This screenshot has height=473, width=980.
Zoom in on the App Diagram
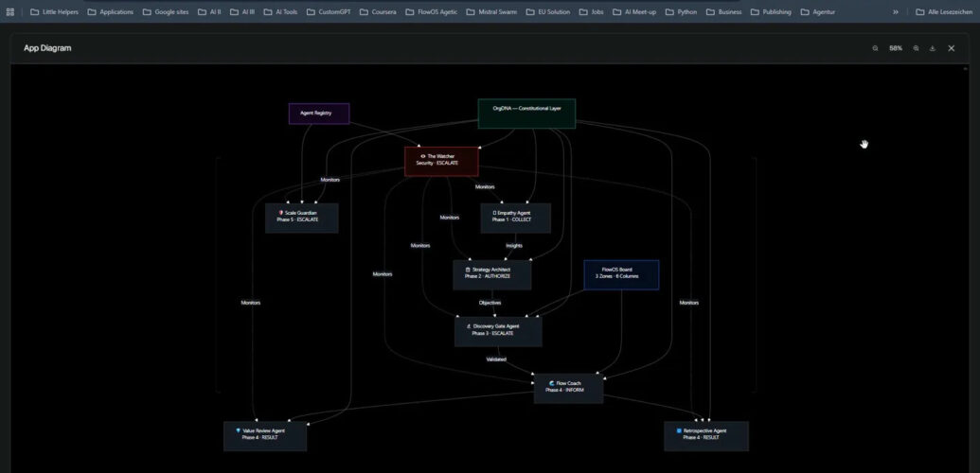(916, 48)
